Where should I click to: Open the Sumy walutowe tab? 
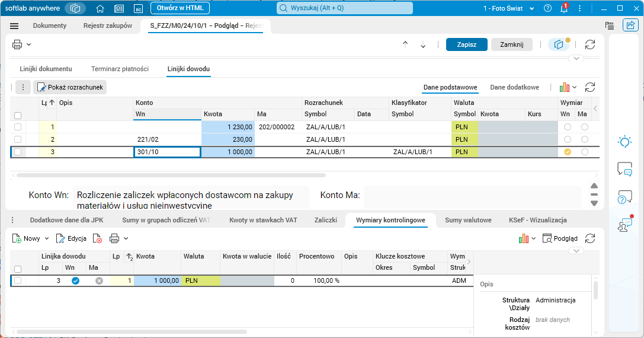tap(468, 220)
